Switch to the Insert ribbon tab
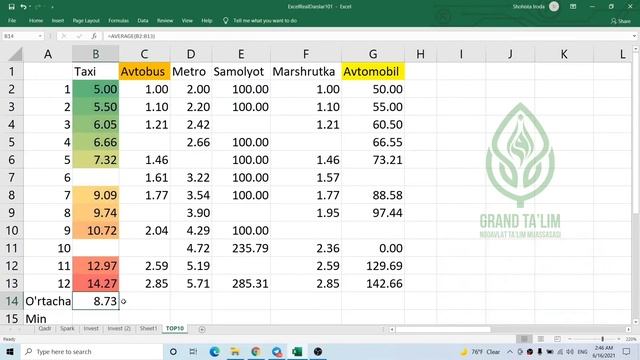Viewport: 640px width, 360px height. 58,20
